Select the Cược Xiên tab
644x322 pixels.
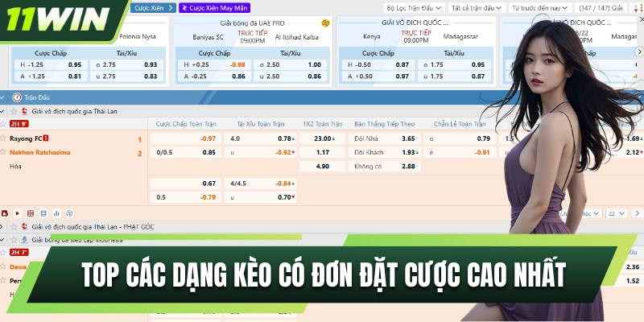tap(150, 7)
